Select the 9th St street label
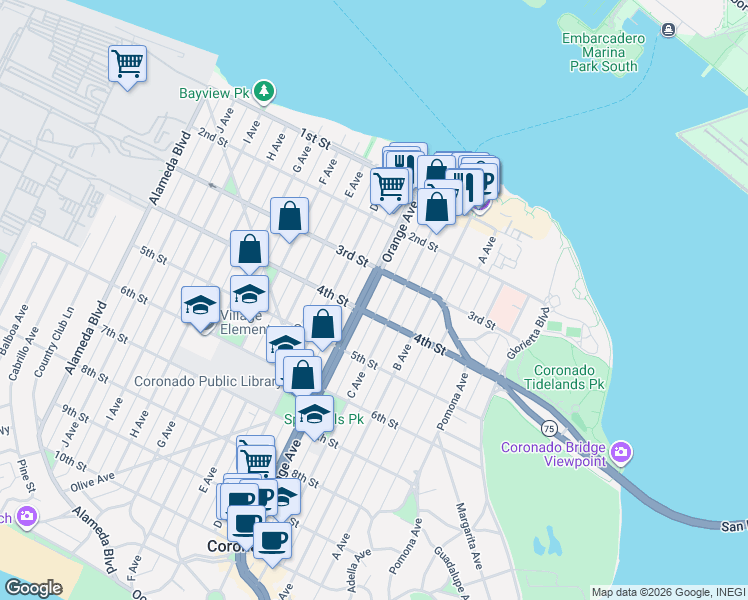Screen dimensions: 748x600 coord(75,413)
